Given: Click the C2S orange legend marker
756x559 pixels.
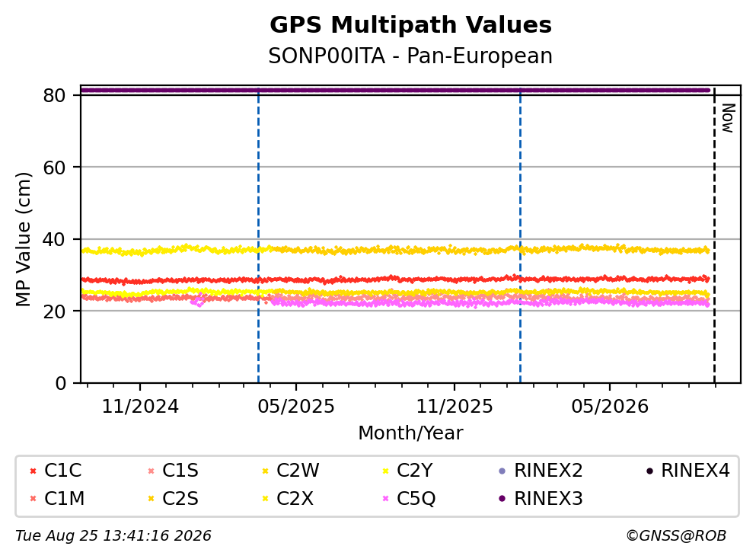Looking at the screenshot, I should (151, 498).
